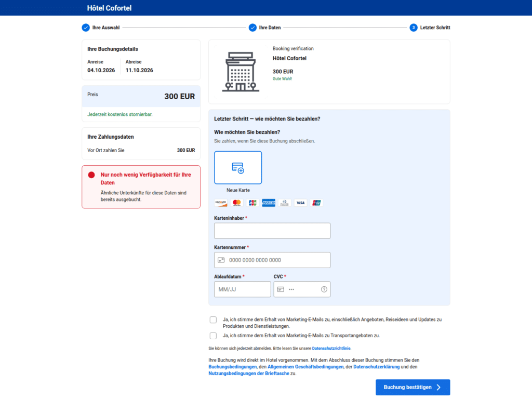
Task: Click Buchung bestätigen button
Action: 413,388
